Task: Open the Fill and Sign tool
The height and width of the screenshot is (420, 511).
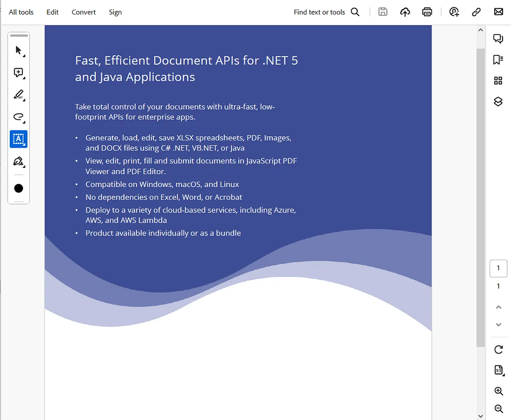Action: pos(19,161)
